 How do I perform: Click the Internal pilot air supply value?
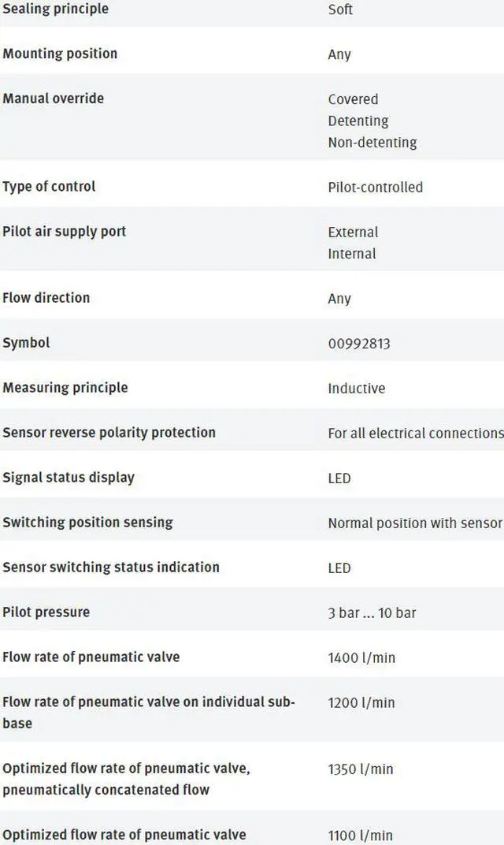[x=352, y=254]
